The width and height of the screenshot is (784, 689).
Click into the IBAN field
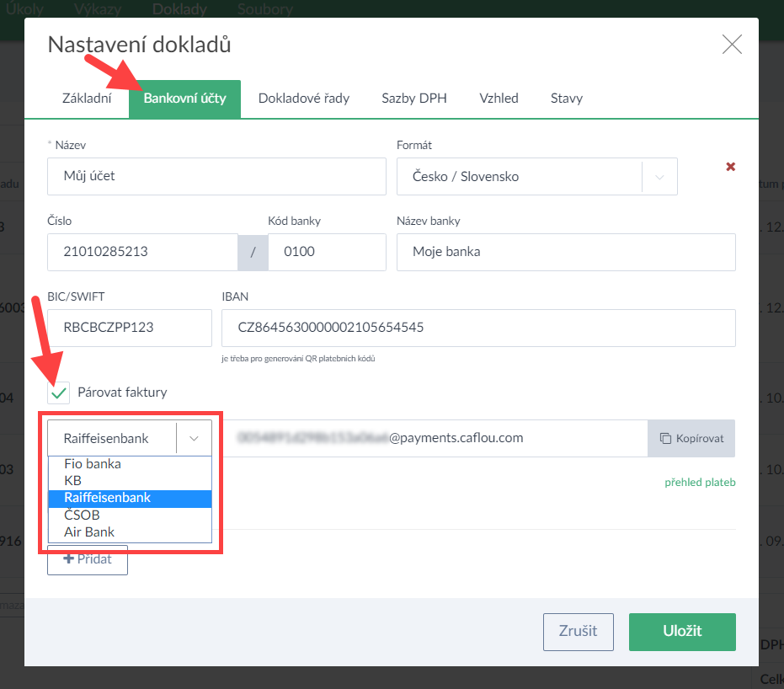point(477,328)
